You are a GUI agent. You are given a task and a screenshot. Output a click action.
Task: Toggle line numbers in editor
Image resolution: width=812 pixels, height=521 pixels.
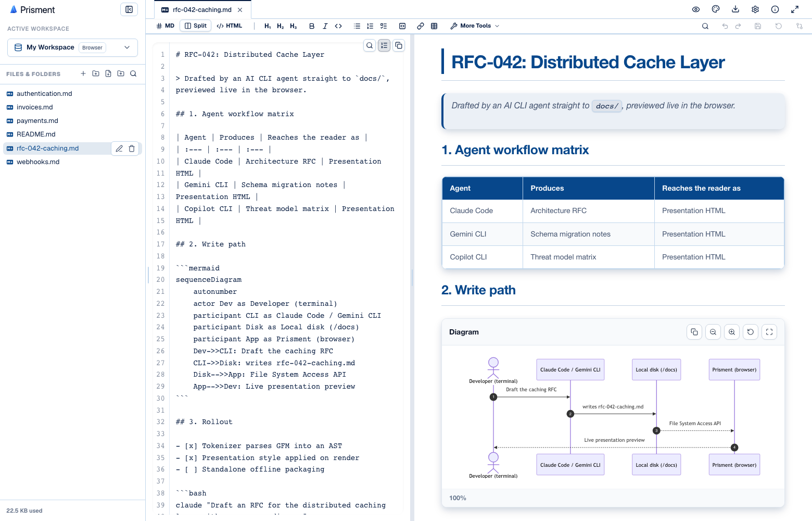point(384,45)
